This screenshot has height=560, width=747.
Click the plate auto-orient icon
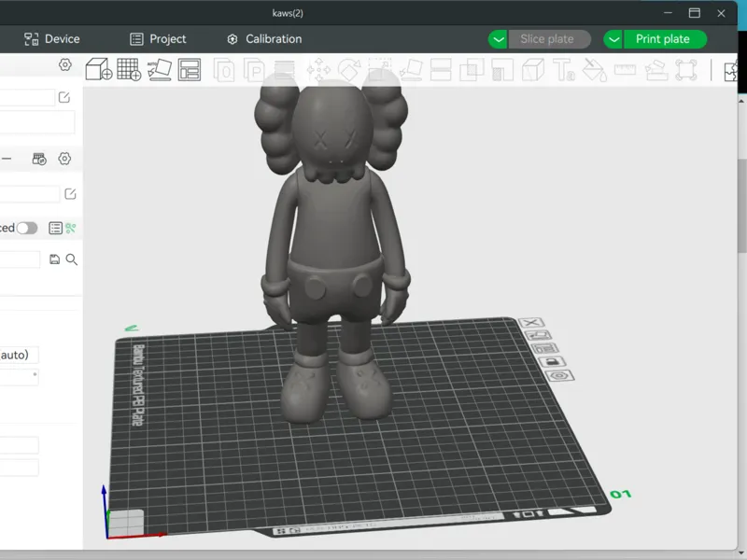click(539, 335)
